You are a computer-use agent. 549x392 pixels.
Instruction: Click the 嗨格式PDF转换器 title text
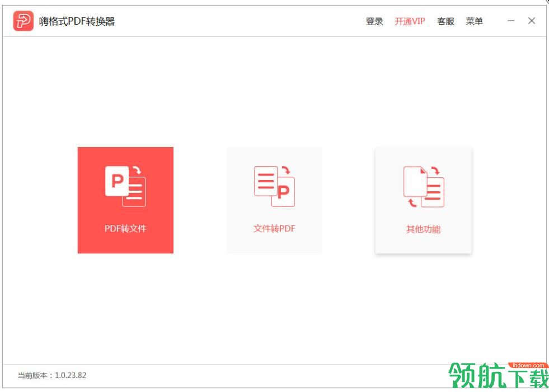pos(77,21)
